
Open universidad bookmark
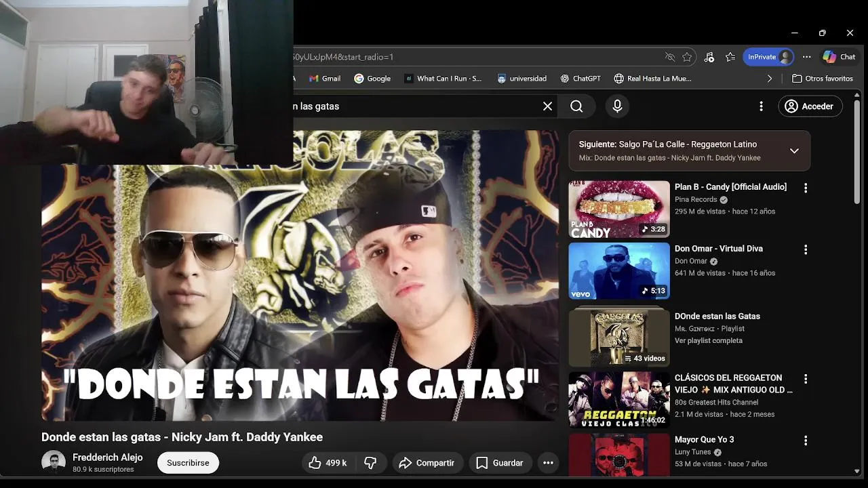(521, 79)
